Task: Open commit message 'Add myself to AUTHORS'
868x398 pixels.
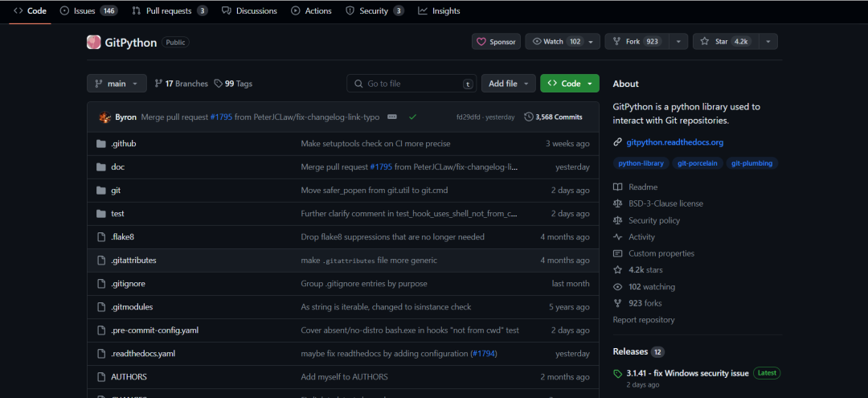Action: 344,377
